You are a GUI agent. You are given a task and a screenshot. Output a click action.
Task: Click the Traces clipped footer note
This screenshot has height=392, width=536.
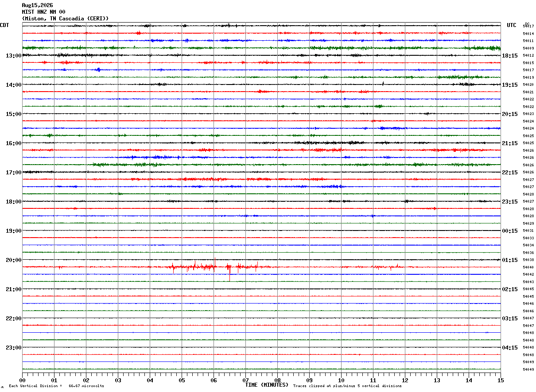347,386
